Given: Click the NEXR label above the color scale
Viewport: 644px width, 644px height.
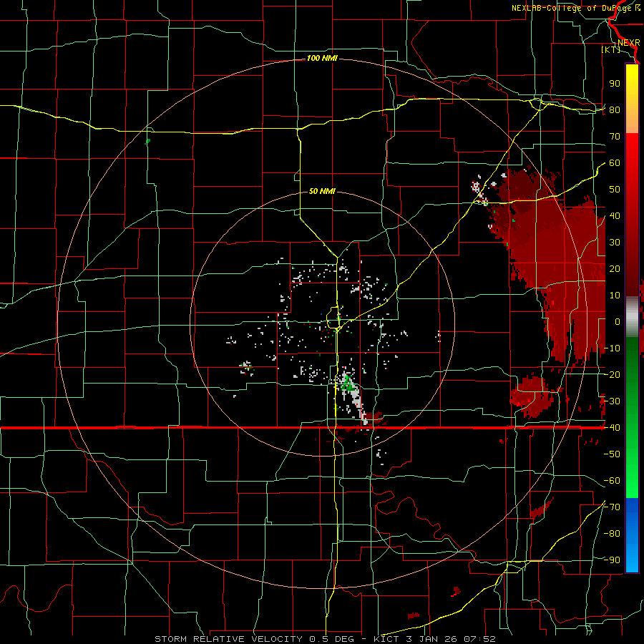Looking at the screenshot, I should point(628,43).
